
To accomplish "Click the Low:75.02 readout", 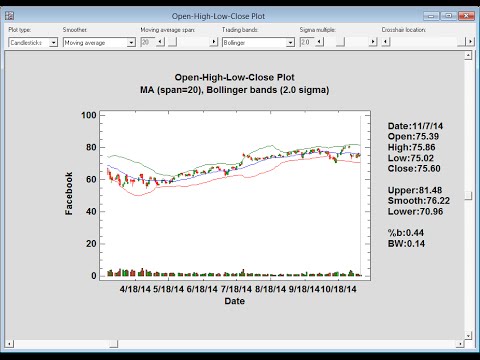I will [411, 158].
